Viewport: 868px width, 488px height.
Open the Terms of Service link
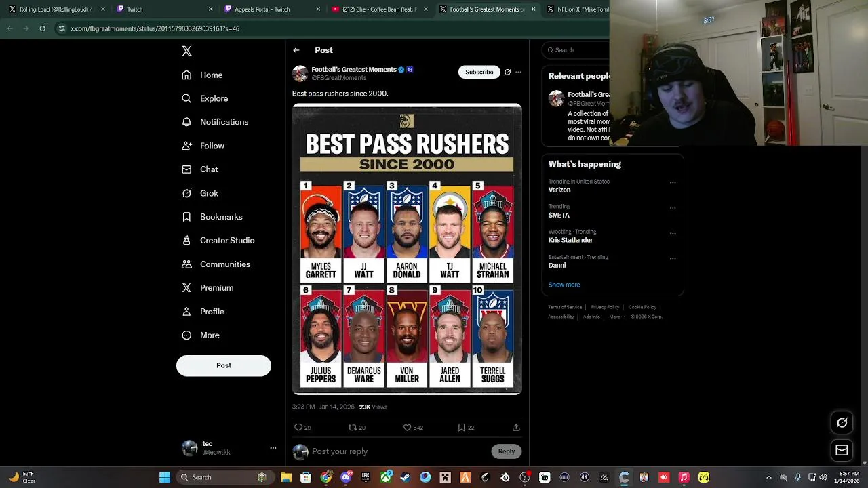565,307
